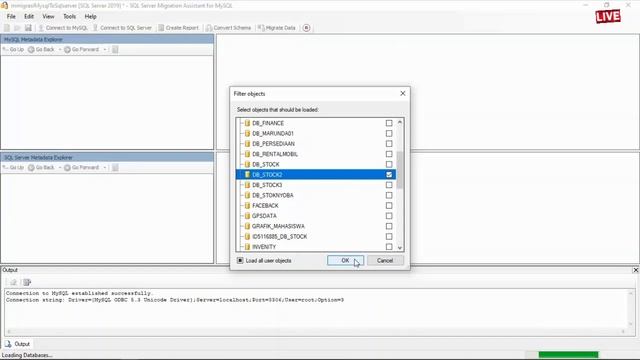This screenshot has height=360, width=640.
Task: Confirm filter with OK button
Action: pos(345,260)
